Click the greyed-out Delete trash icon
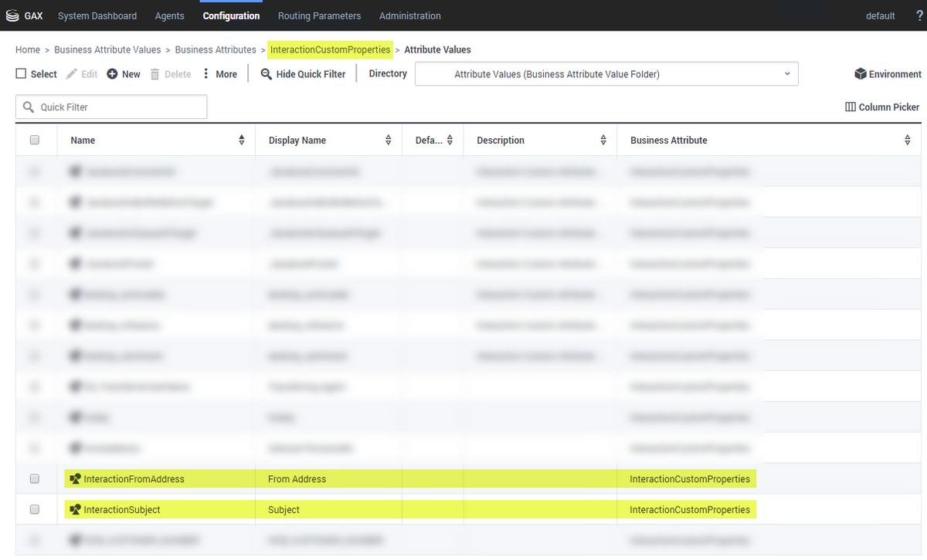The width and height of the screenshot is (927, 560). tap(154, 74)
